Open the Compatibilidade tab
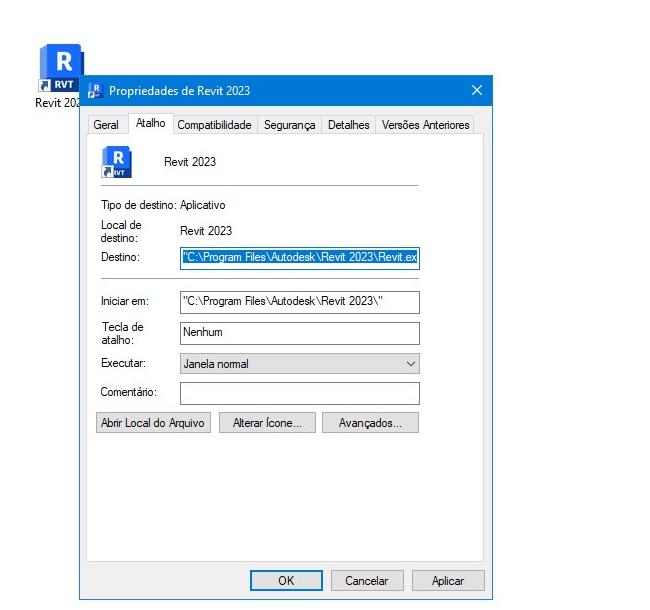This screenshot has height=610, width=650. point(214,125)
